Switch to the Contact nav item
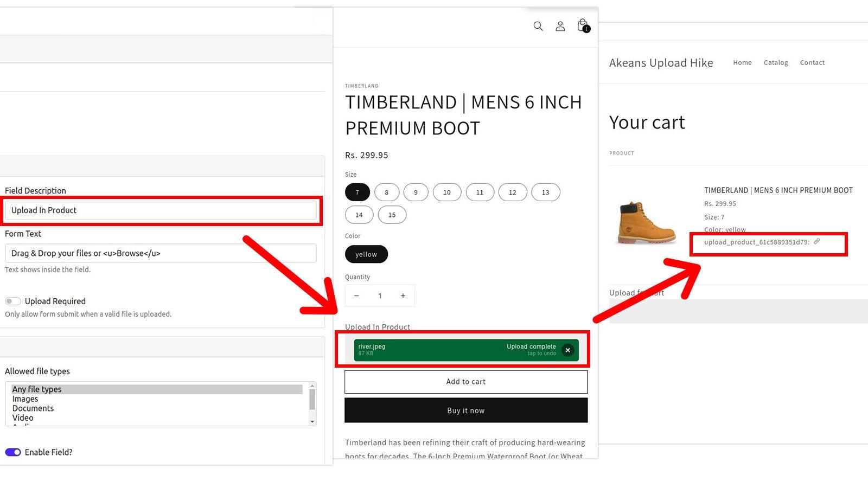The width and height of the screenshot is (868, 488). pyautogui.click(x=812, y=62)
